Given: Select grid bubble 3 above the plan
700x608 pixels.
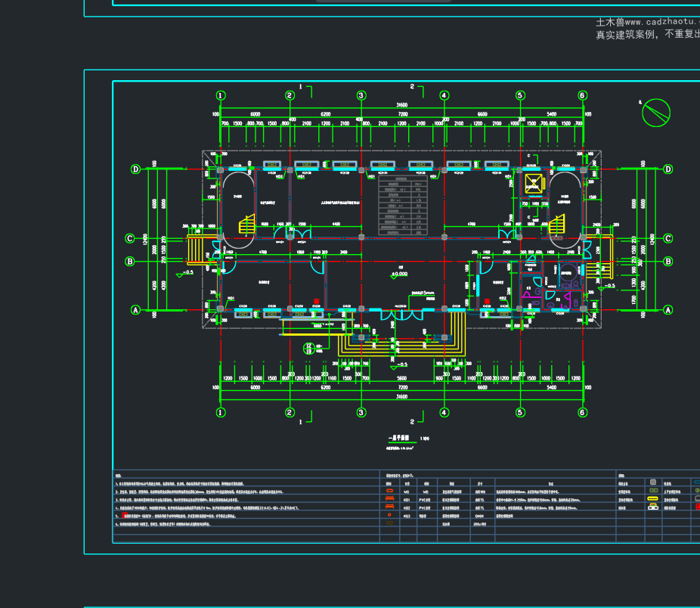Looking at the screenshot, I should [x=361, y=95].
